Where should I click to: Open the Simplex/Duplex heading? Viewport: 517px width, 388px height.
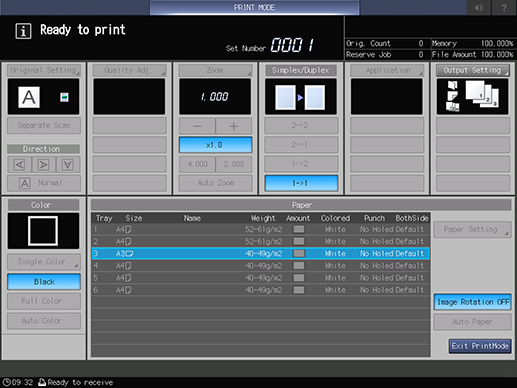click(301, 70)
